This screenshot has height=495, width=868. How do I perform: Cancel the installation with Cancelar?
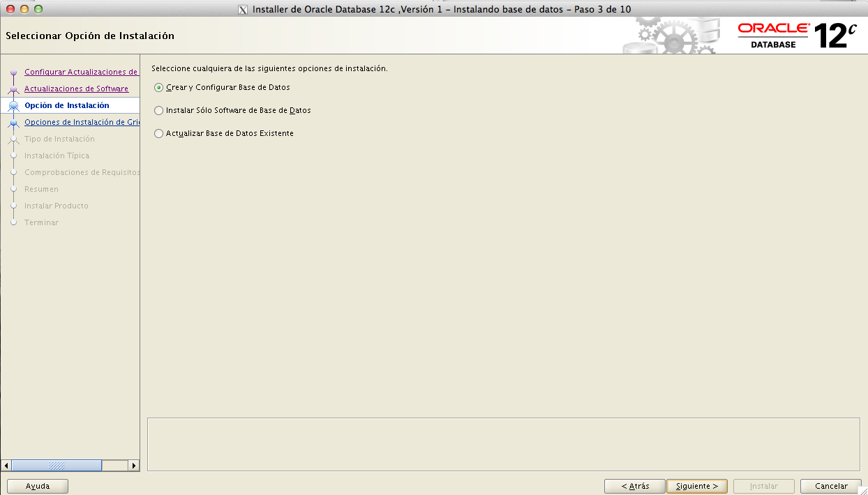click(x=831, y=486)
